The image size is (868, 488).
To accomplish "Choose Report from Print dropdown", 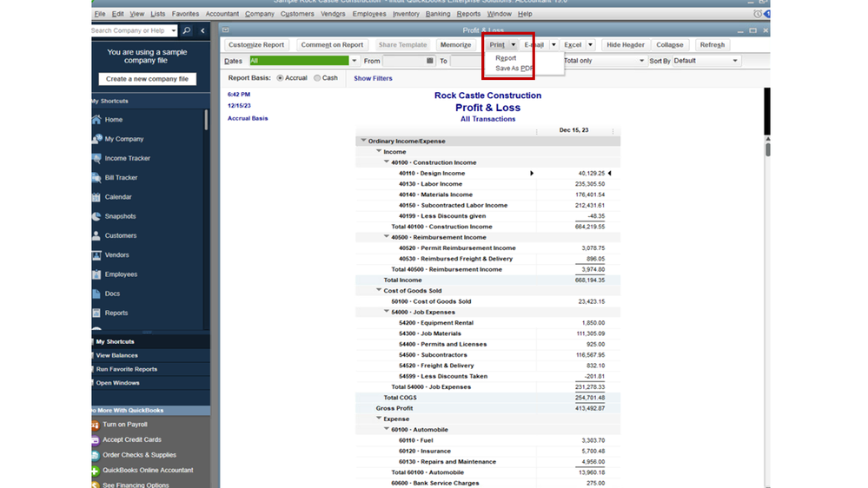I will click(x=506, y=58).
